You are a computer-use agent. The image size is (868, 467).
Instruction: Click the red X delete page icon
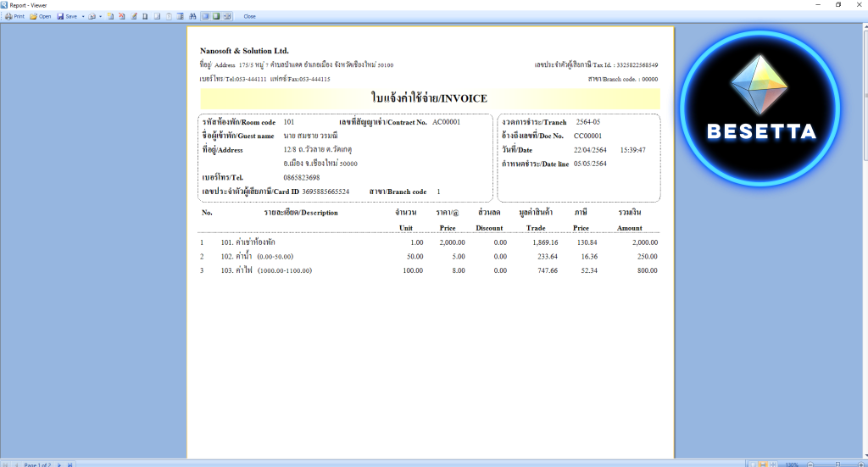pyautogui.click(x=122, y=16)
